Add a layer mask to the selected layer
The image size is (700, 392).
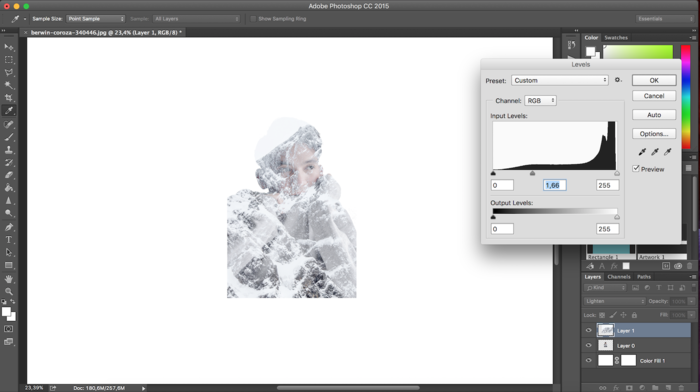(x=629, y=388)
